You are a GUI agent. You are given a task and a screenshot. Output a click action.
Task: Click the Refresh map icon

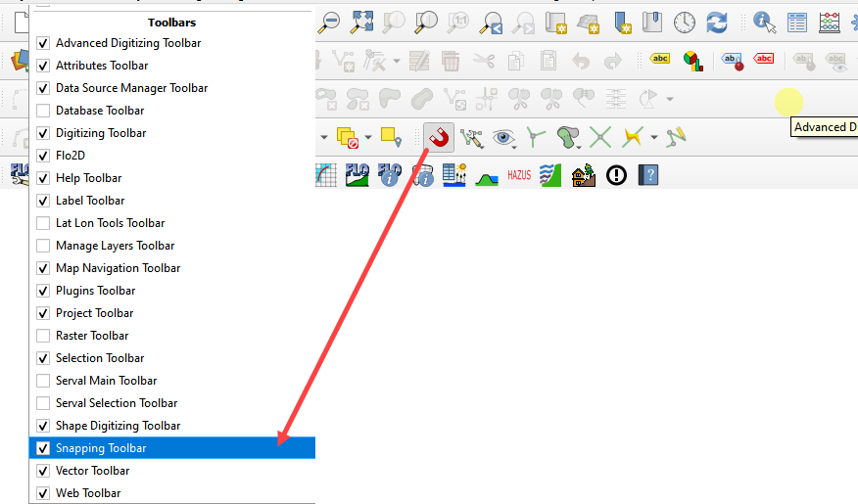[x=717, y=22]
